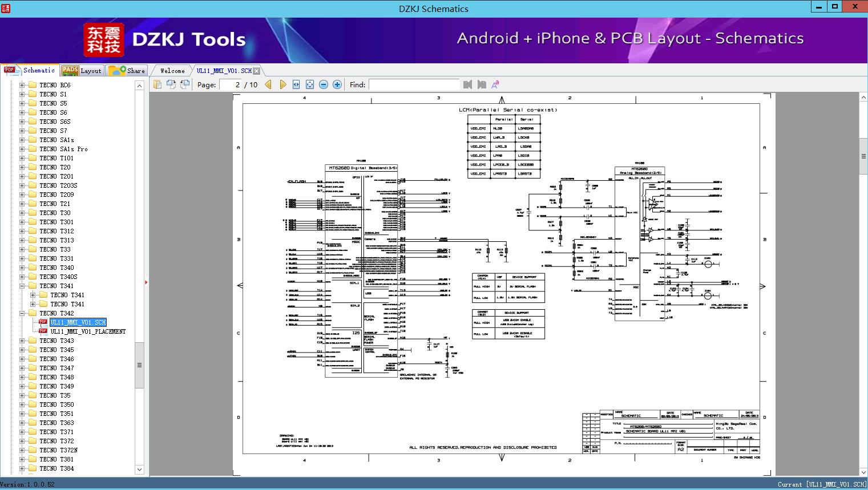Click the Current [UL11_MMI_V01.SCH] status text
This screenshot has height=490, width=868.
tap(822, 484)
